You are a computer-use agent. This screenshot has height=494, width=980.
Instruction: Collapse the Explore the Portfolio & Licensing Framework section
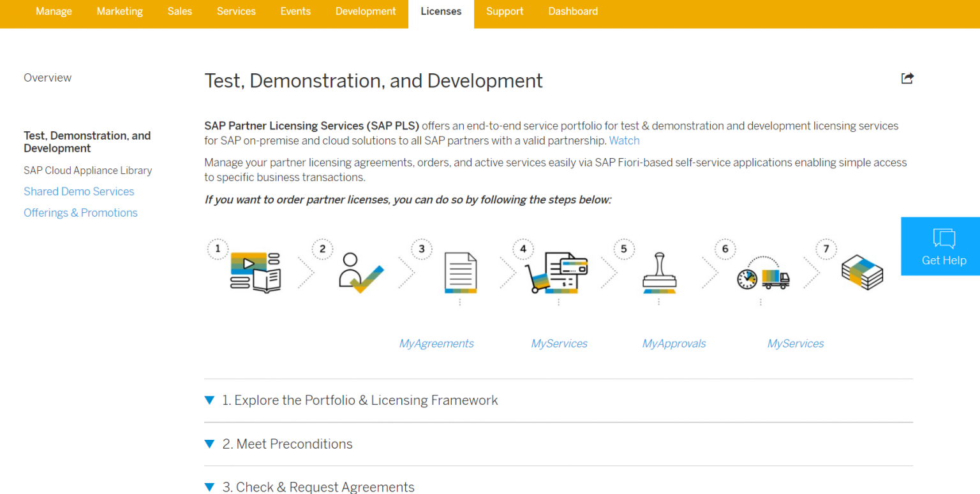210,400
